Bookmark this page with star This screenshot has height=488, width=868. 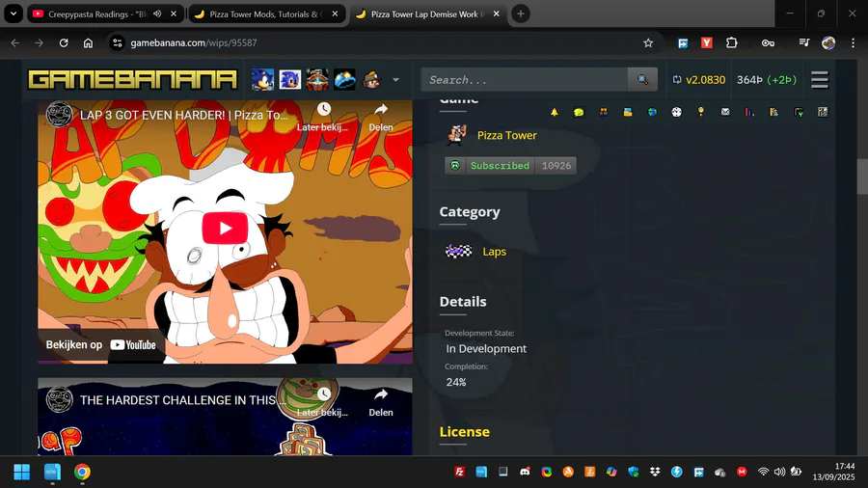648,42
